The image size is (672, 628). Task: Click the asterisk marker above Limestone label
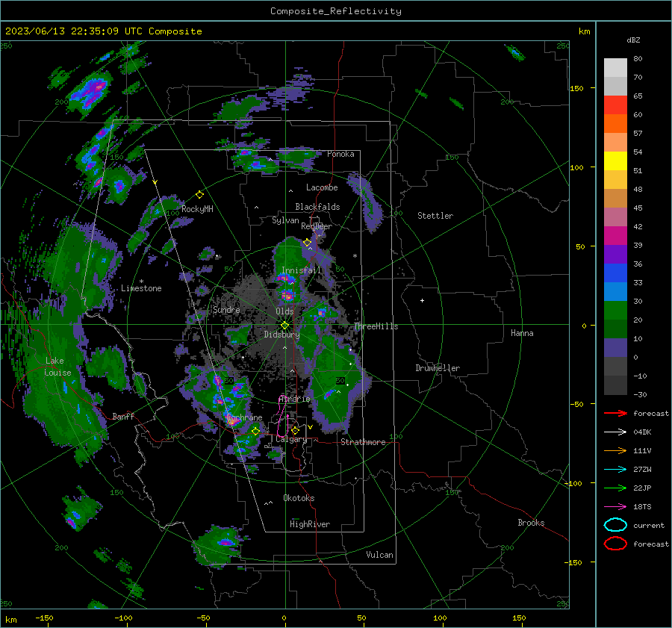[x=141, y=282]
